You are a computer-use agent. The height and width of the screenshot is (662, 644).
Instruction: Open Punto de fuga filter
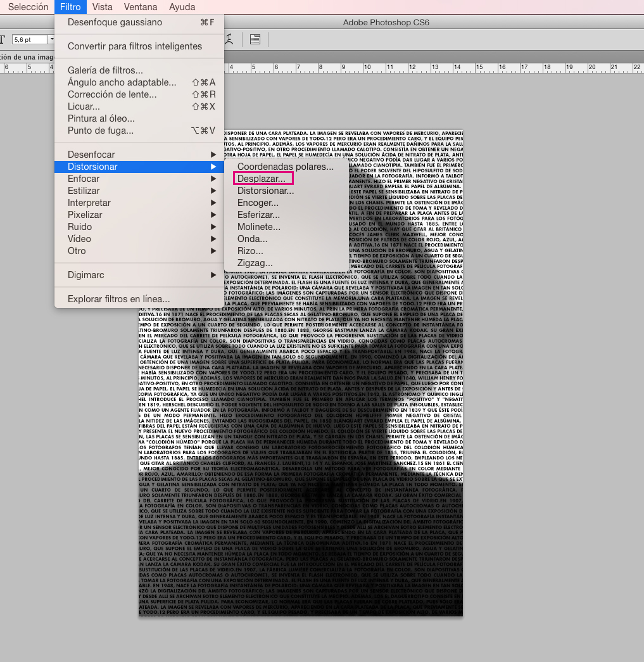139,130
